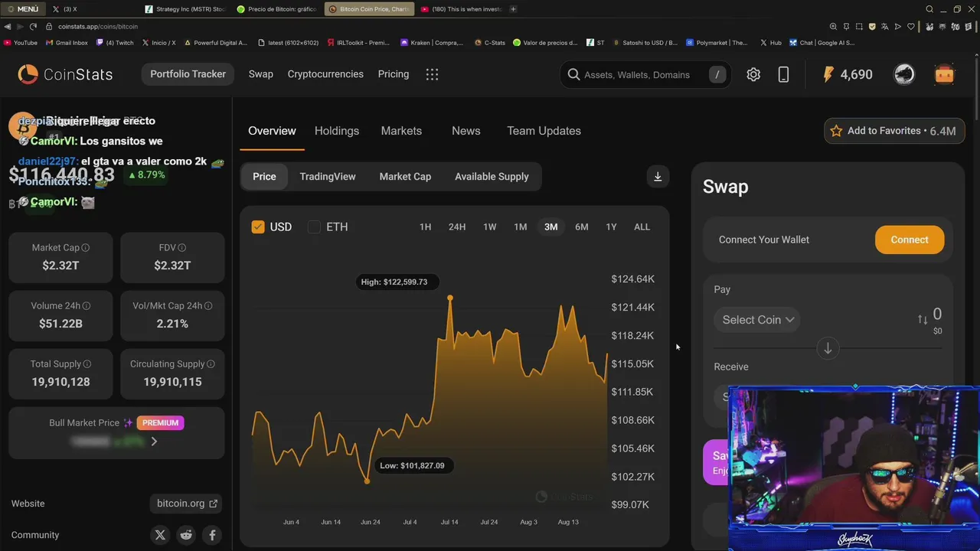The image size is (980, 551).
Task: Open the Select Coin dropdown
Action: 757,320
